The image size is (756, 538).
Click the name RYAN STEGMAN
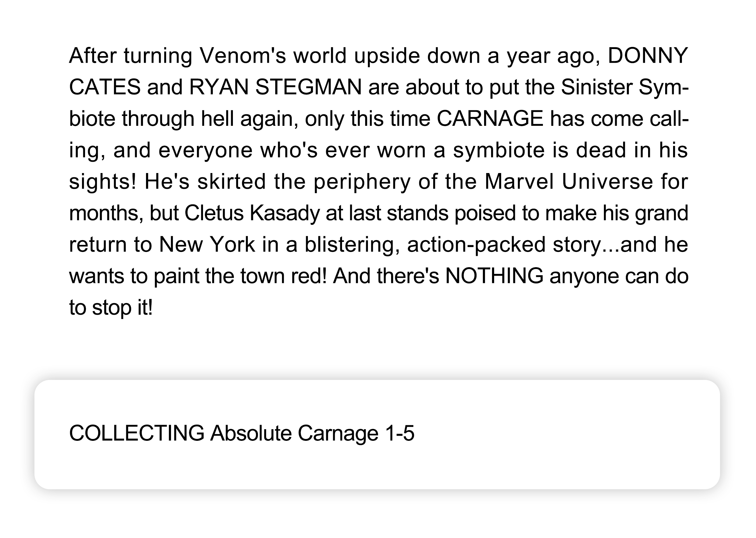[275, 87]
